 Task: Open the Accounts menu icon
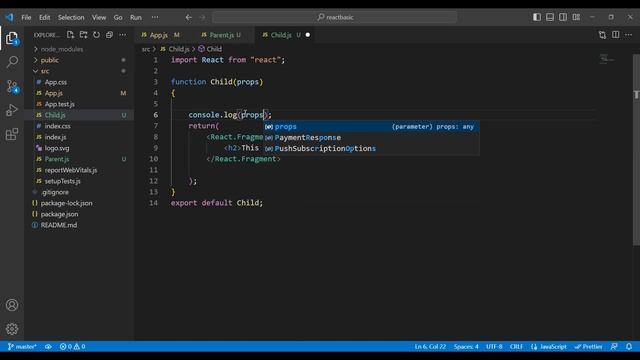pos(12,305)
